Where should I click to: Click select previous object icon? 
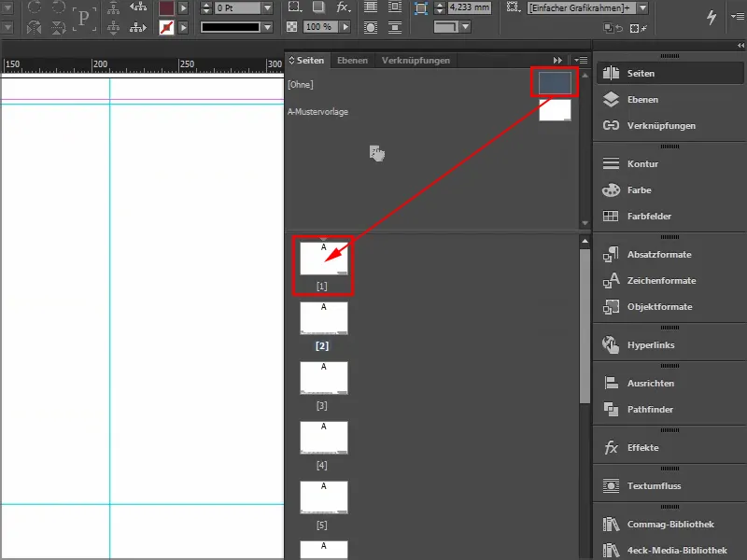[x=138, y=7]
